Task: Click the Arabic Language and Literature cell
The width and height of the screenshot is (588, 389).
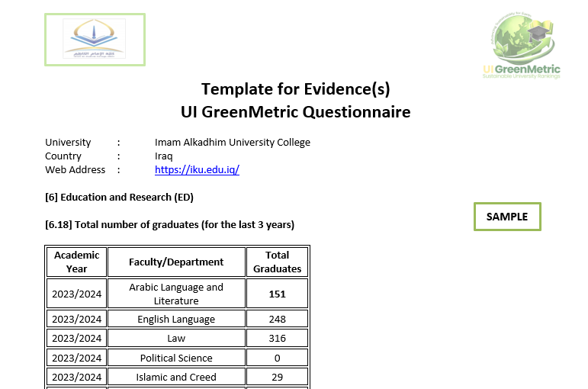Action: click(x=176, y=294)
